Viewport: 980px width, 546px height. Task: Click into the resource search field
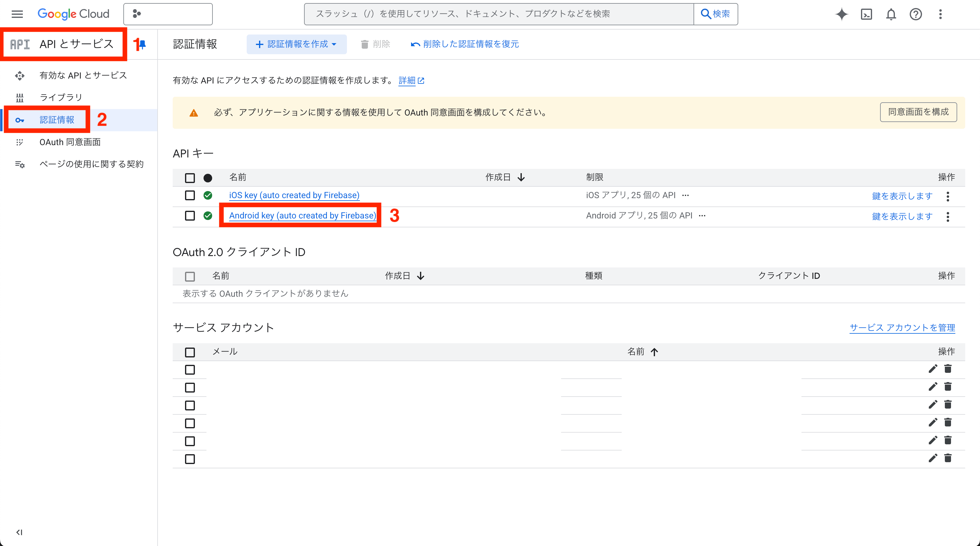[498, 14]
